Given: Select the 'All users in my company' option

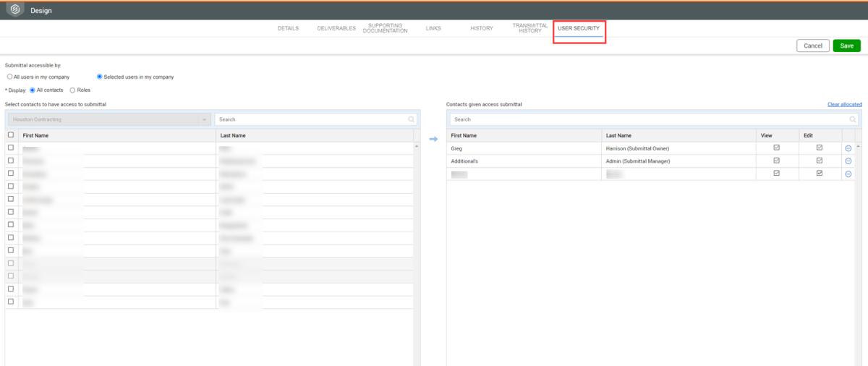Looking at the screenshot, I should [x=9, y=77].
